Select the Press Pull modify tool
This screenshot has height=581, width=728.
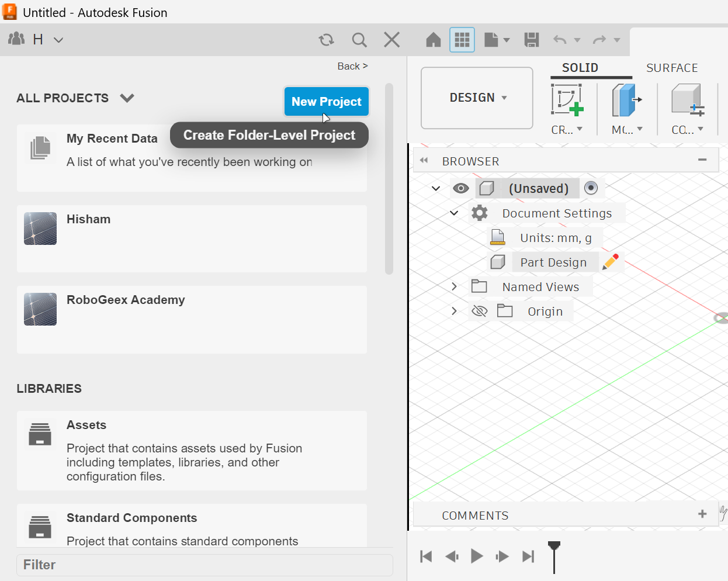[x=626, y=100]
